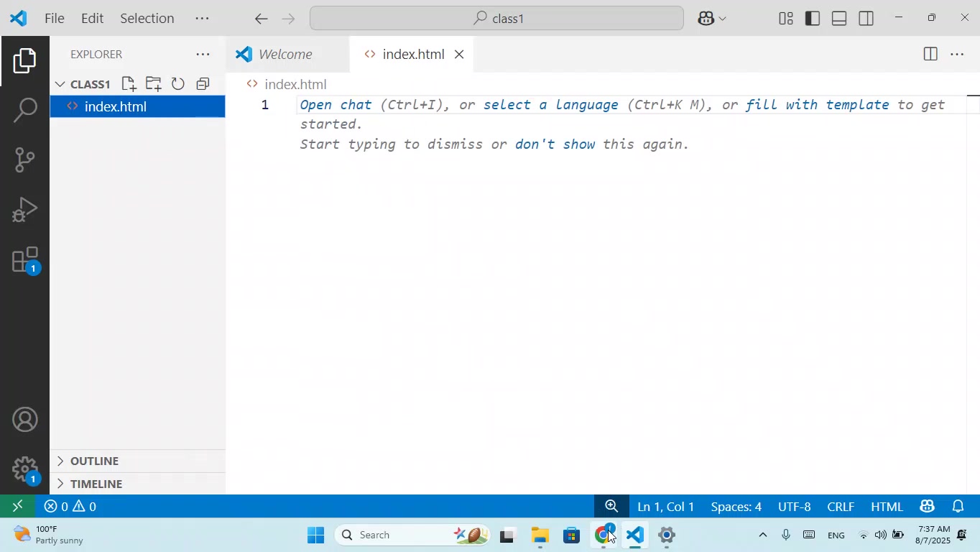This screenshot has height=552, width=980.
Task: Open Windows Settings from taskbar
Action: coord(667,535)
